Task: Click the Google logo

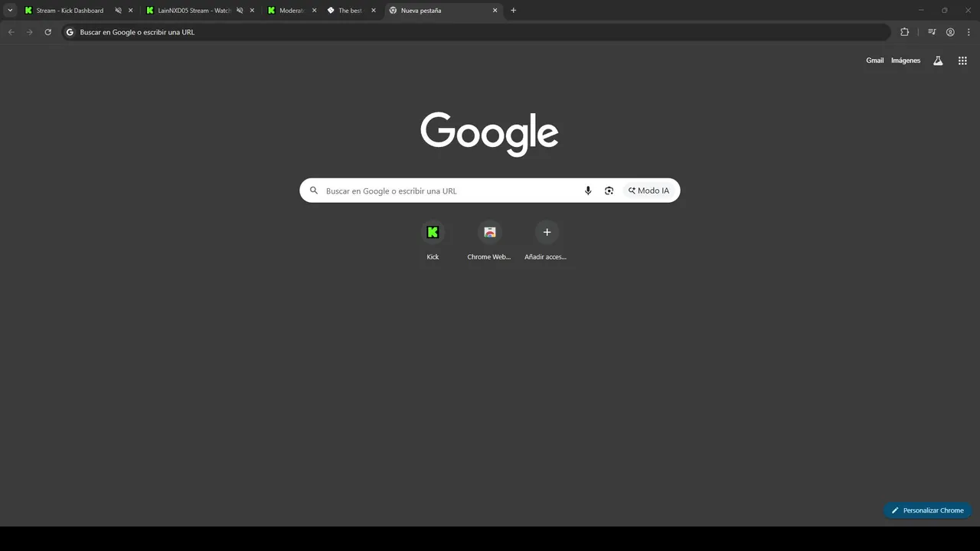Action: point(489,134)
